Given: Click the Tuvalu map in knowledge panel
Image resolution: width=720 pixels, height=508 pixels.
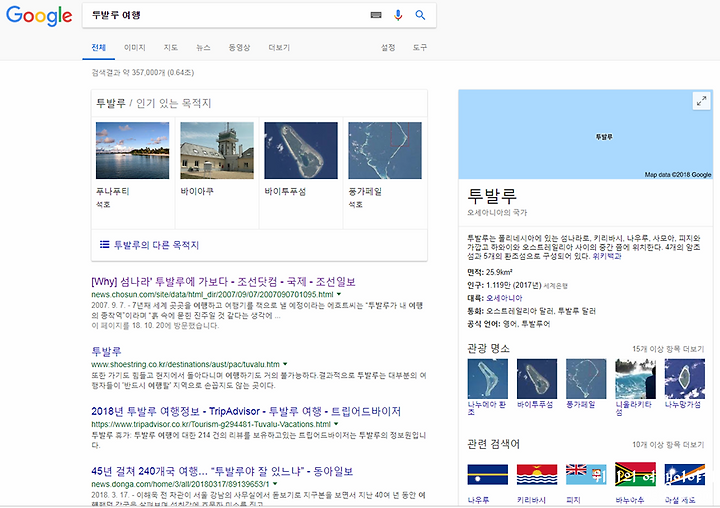Looking at the screenshot, I should [585, 134].
